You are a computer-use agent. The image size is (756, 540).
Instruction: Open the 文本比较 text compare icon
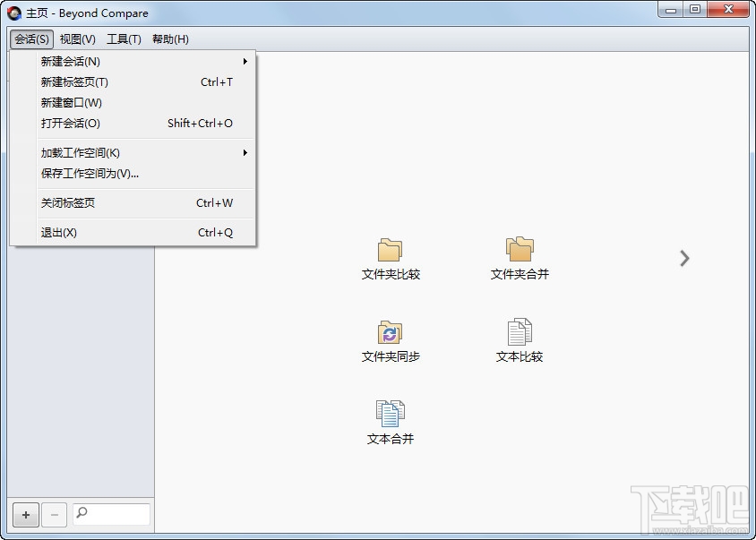click(520, 331)
